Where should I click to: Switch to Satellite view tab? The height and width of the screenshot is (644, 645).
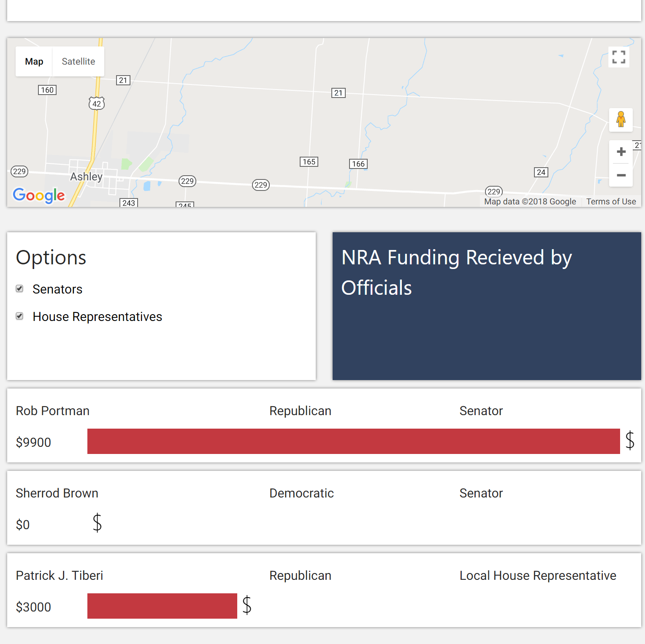tap(79, 62)
